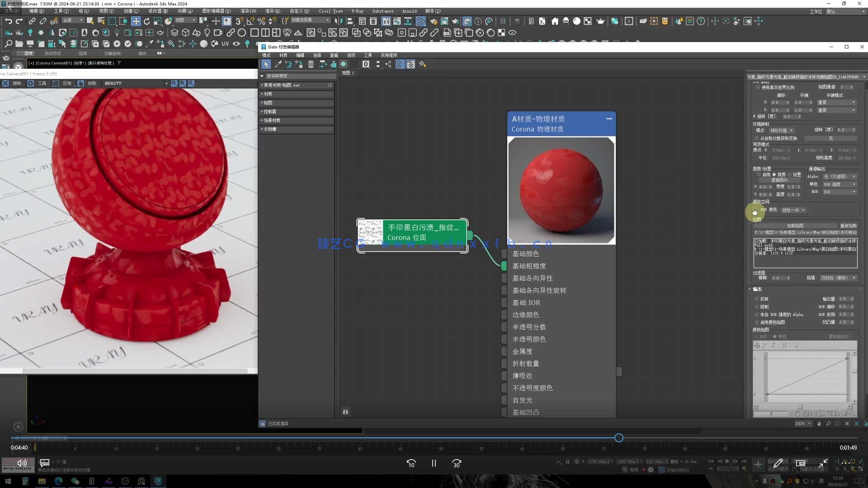Click the volume speaker icon
868x488 pixels.
coord(22,463)
